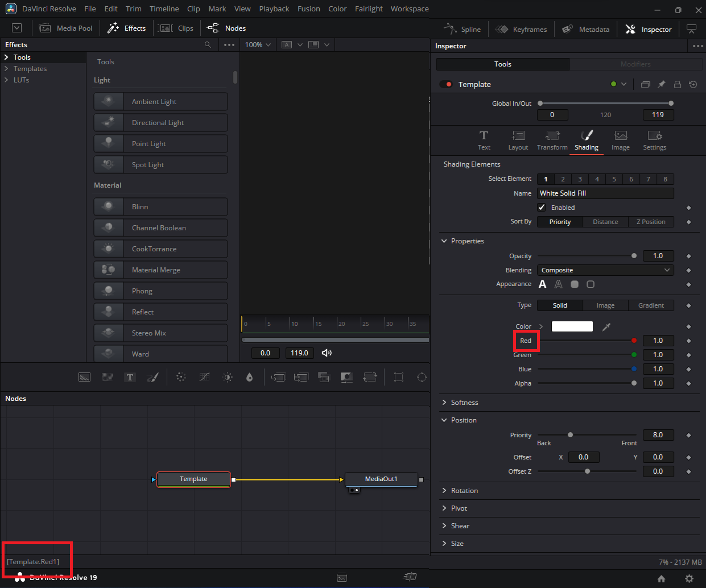Open the Effects search magnifier
Viewport: 706px width, 588px height.
(x=208, y=45)
